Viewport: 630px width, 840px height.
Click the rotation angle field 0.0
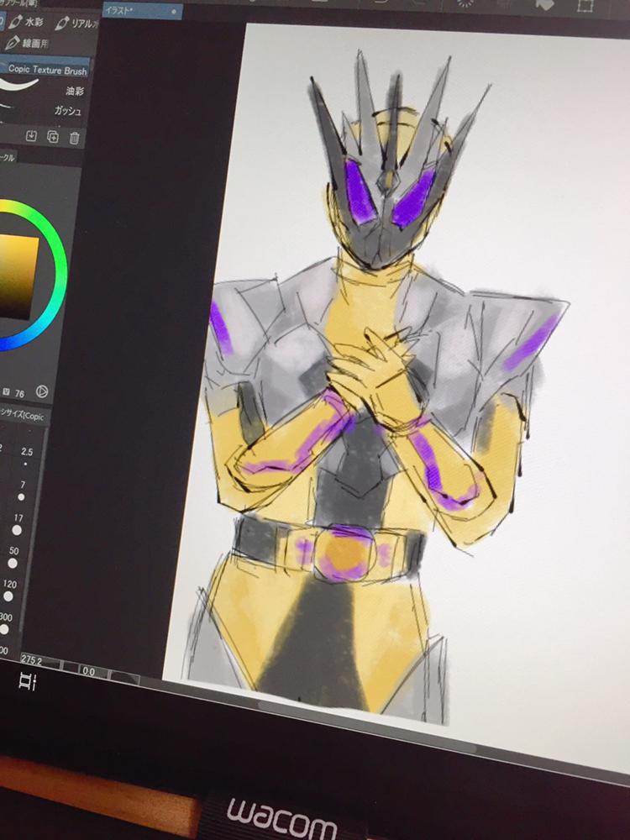[x=94, y=670]
